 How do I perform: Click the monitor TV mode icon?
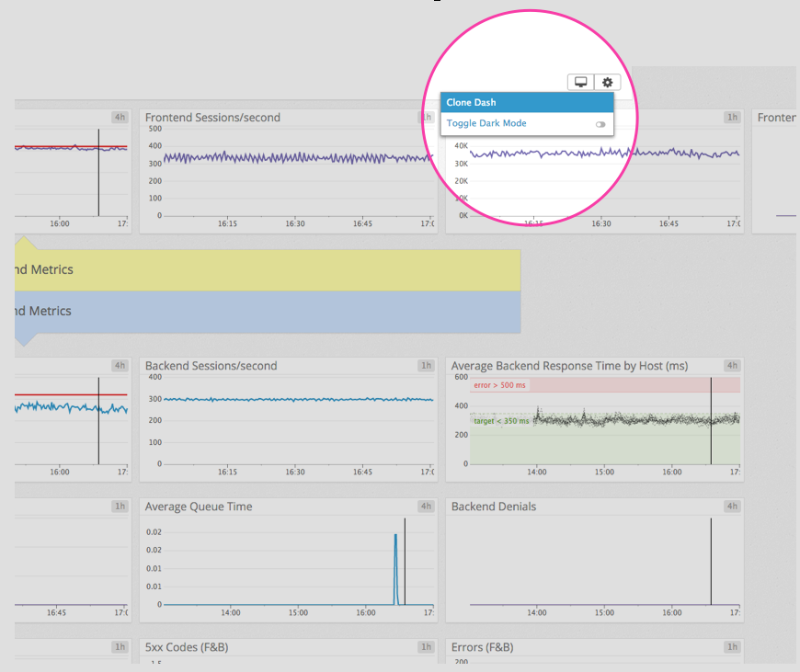tap(581, 83)
